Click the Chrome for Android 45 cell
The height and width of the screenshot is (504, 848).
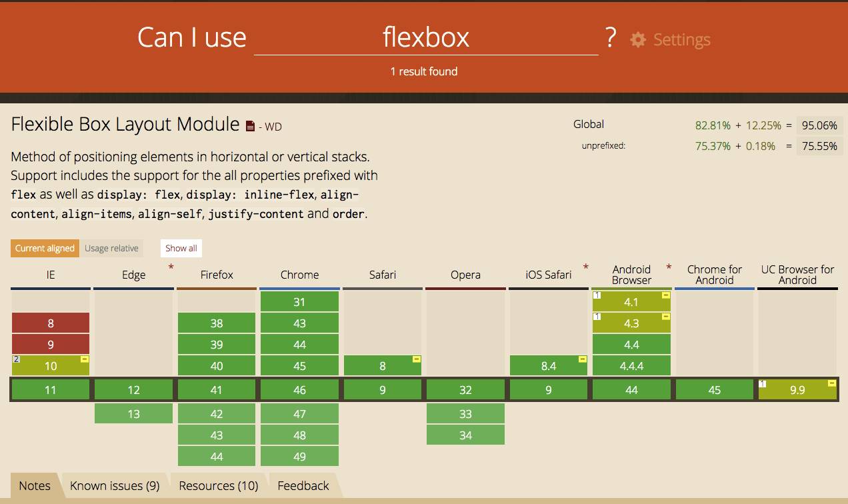click(x=715, y=390)
